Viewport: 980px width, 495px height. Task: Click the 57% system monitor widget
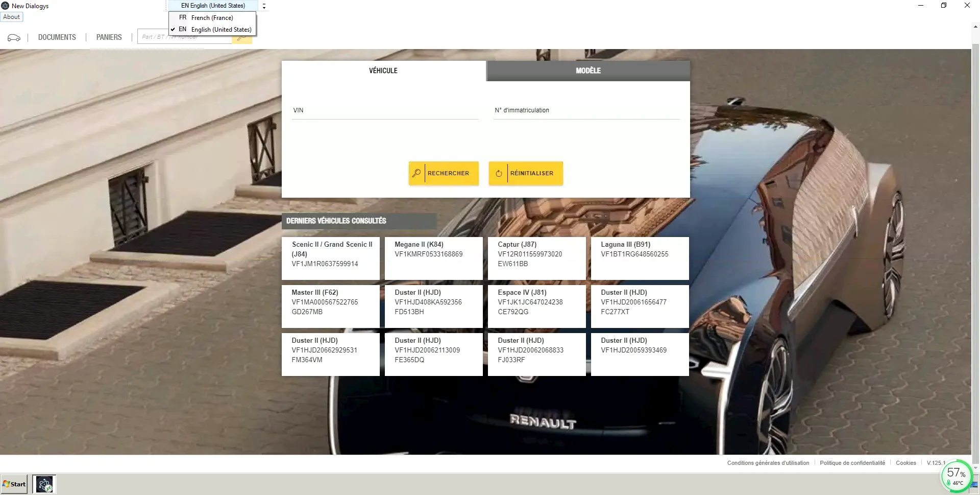click(955, 476)
